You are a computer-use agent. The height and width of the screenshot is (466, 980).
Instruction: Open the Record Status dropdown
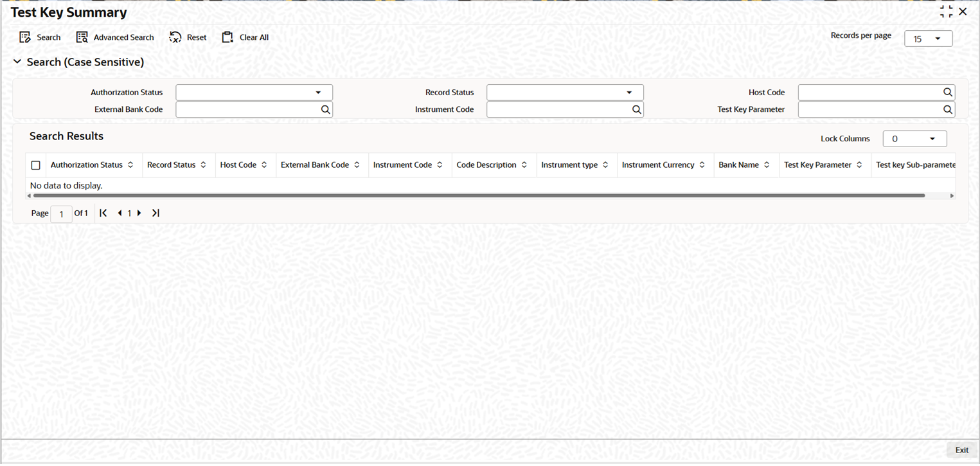565,93
